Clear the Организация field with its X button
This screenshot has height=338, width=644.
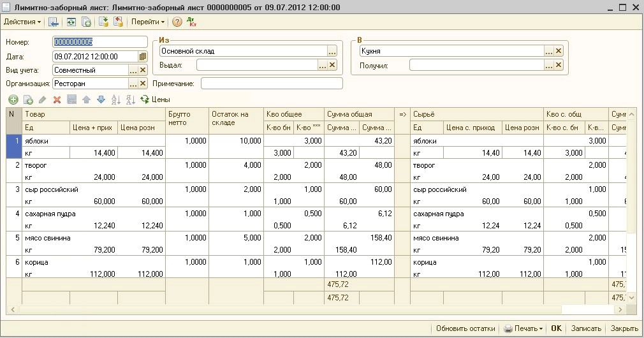pyautogui.click(x=143, y=84)
